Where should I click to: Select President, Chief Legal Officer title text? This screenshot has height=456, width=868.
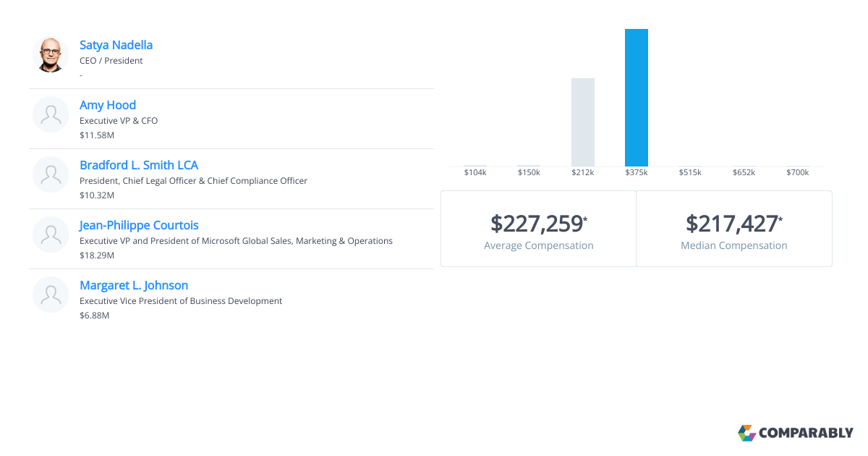193,181
